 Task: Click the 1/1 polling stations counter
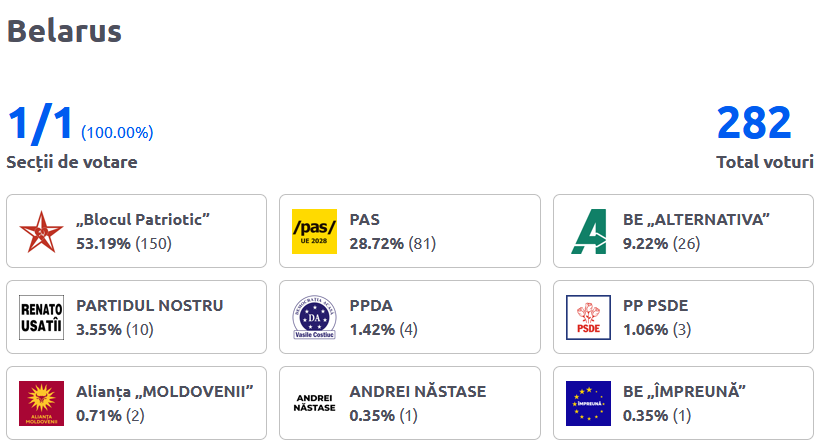[x=40, y=123]
